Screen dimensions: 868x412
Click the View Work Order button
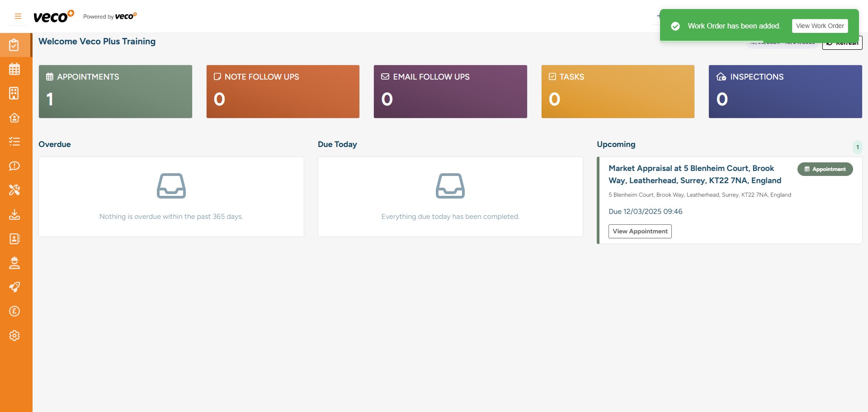pos(820,26)
